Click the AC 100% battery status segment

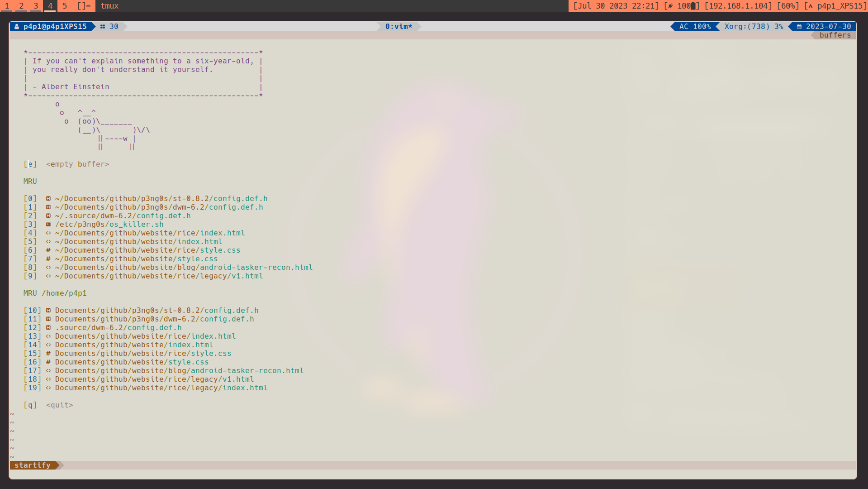pyautogui.click(x=694, y=27)
